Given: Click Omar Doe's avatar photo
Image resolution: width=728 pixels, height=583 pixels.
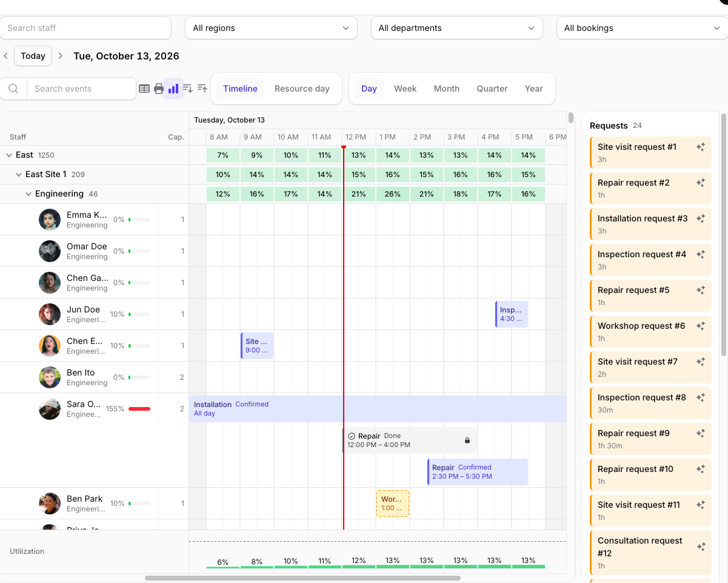Looking at the screenshot, I should [50, 251].
